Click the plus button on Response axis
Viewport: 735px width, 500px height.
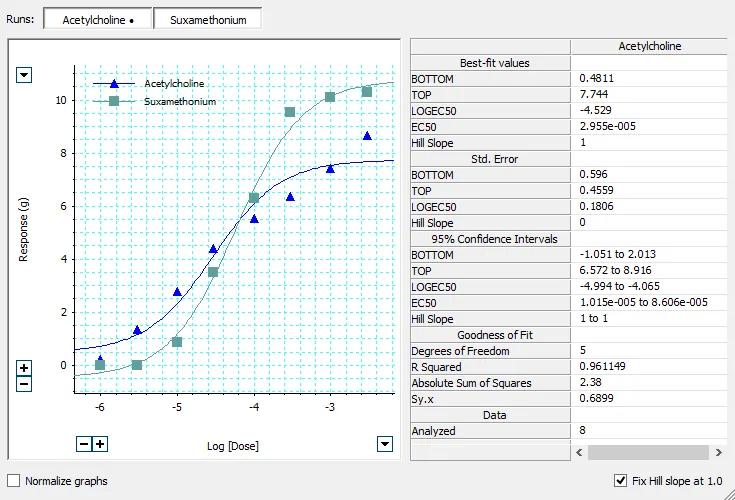25,368
